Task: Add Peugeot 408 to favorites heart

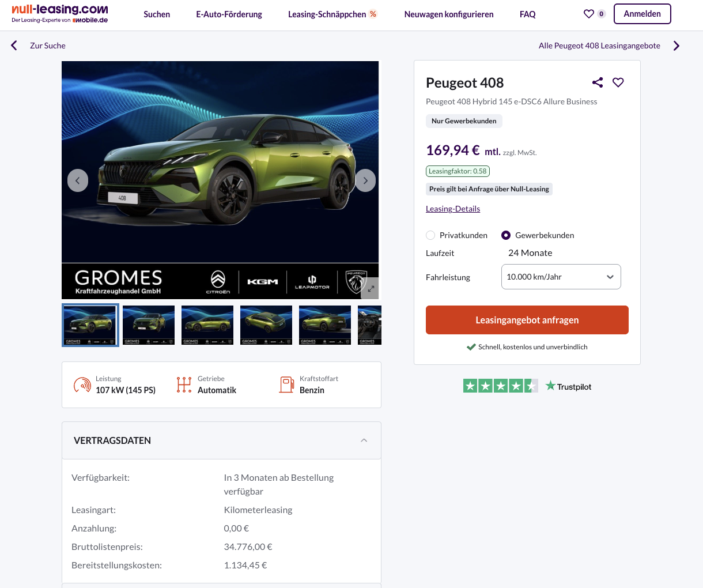Action: (618, 82)
